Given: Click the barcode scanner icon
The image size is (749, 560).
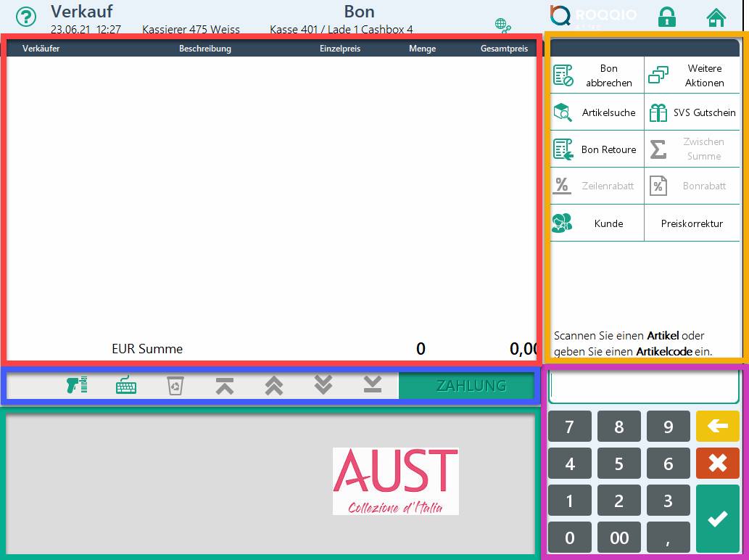Looking at the screenshot, I should (x=76, y=386).
